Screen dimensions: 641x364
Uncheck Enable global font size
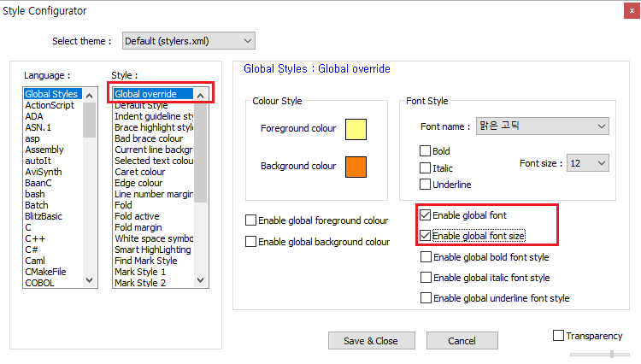(425, 236)
